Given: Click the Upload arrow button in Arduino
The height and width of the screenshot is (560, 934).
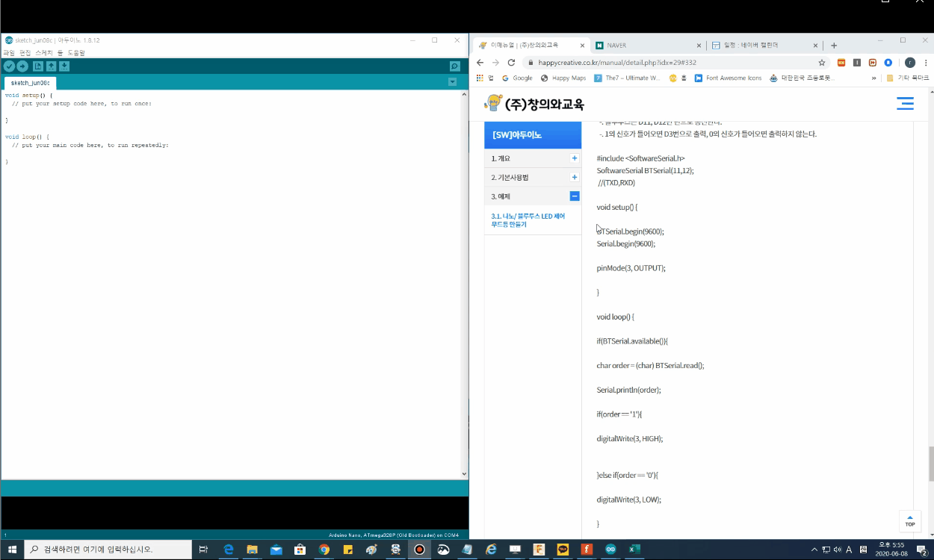Looking at the screenshot, I should coord(22,66).
